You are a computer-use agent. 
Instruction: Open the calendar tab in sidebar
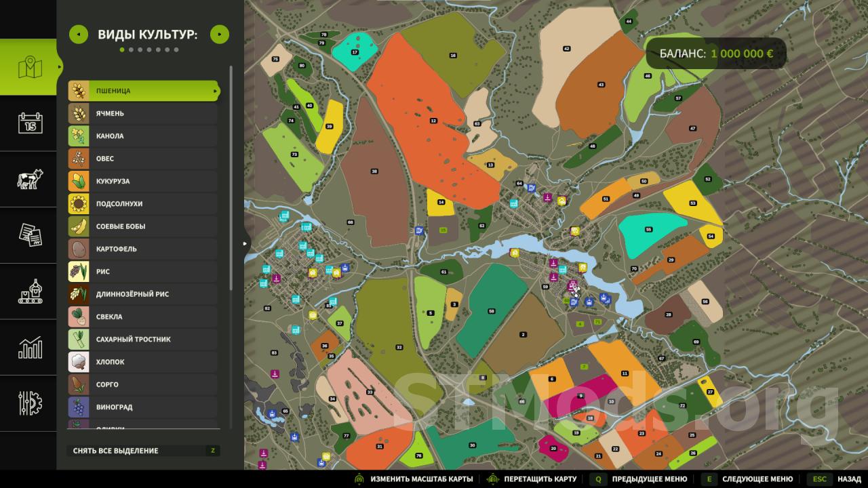[28, 123]
